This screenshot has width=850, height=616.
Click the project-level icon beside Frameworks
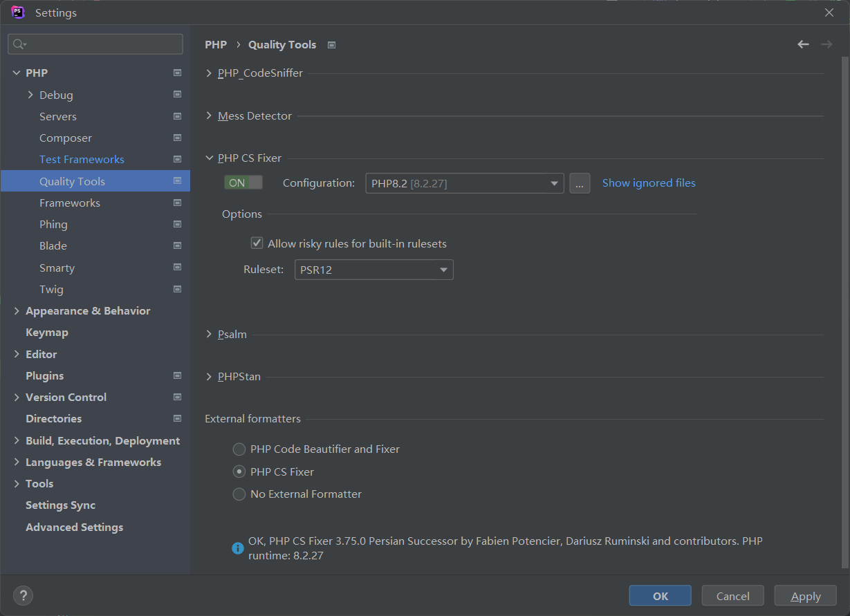[x=178, y=203]
